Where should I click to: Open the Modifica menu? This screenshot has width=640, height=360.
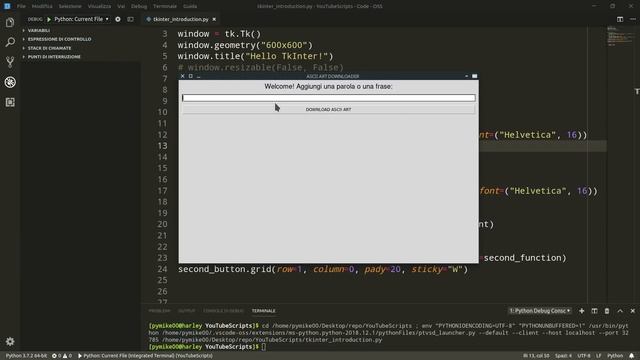coord(42,6)
